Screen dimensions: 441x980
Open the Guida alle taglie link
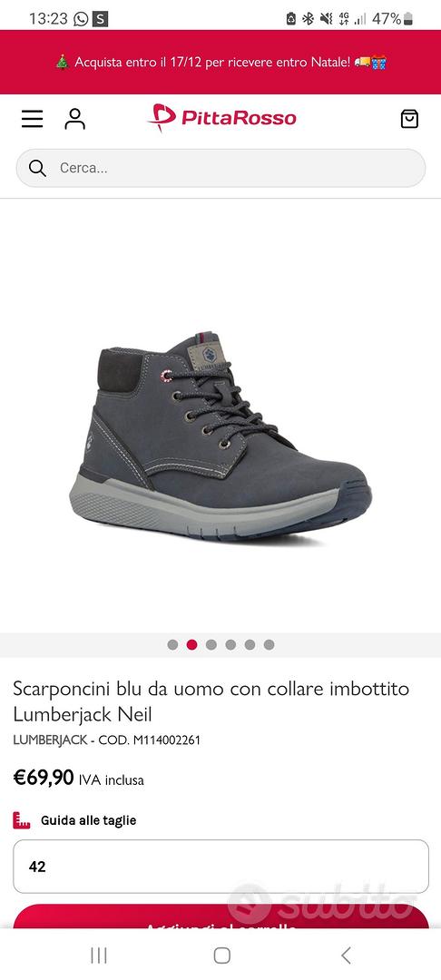click(88, 820)
